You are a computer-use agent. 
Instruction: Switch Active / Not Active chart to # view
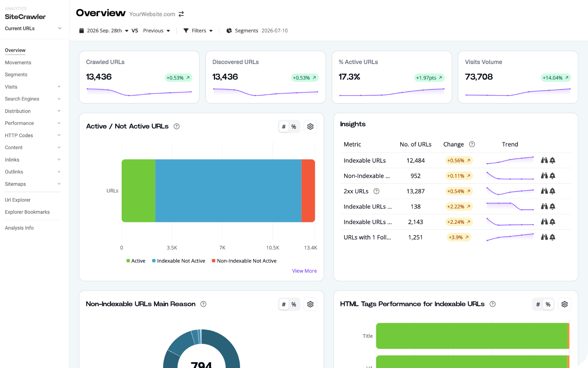coord(284,127)
